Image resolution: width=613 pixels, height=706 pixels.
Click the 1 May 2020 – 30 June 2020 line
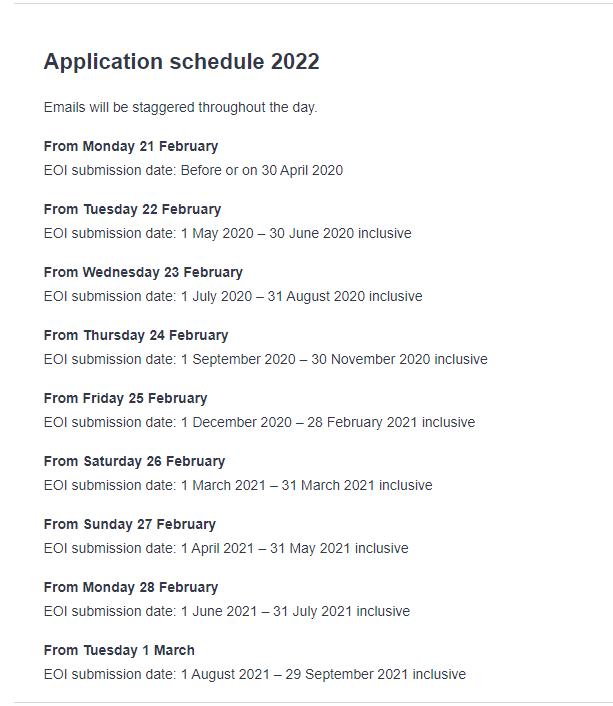point(227,234)
